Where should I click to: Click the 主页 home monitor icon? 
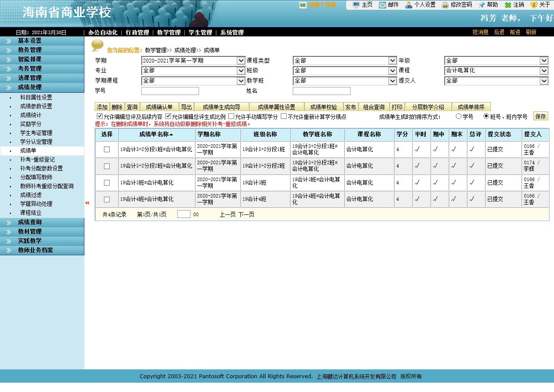(356, 5)
